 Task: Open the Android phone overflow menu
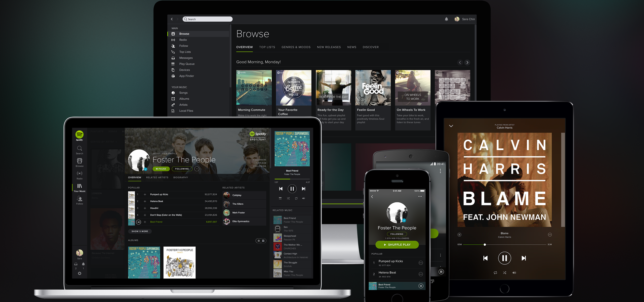tap(440, 171)
